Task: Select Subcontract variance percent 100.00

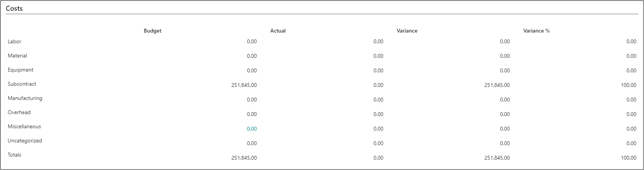Action: tap(628, 85)
